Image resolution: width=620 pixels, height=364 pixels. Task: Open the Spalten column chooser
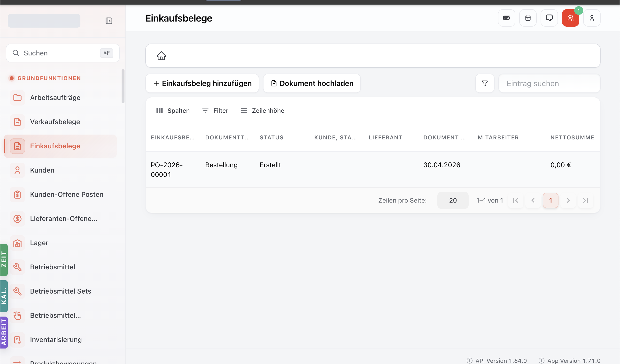coord(173,111)
